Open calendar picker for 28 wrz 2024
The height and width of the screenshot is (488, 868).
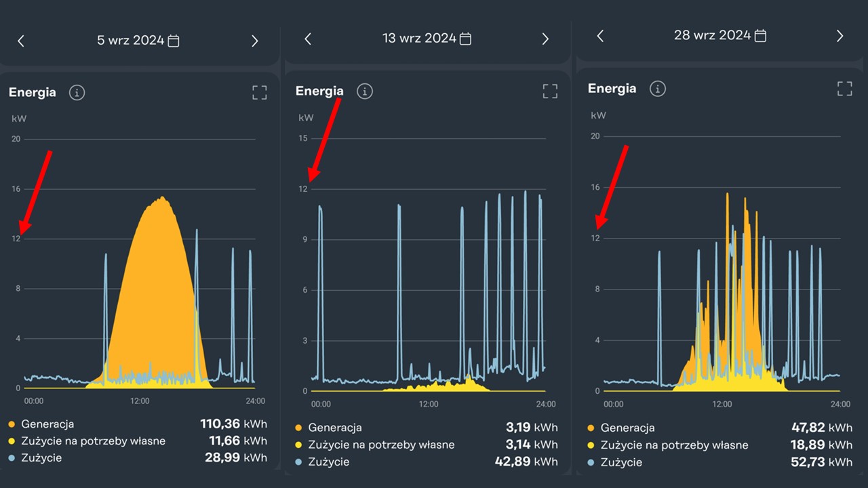[x=760, y=36]
